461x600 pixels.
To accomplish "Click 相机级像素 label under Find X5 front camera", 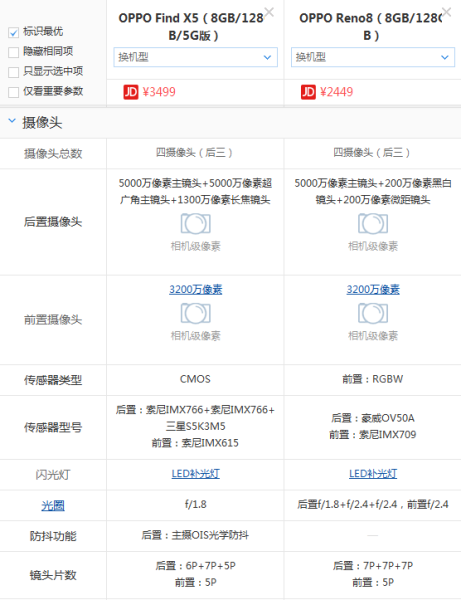I will (x=195, y=336).
